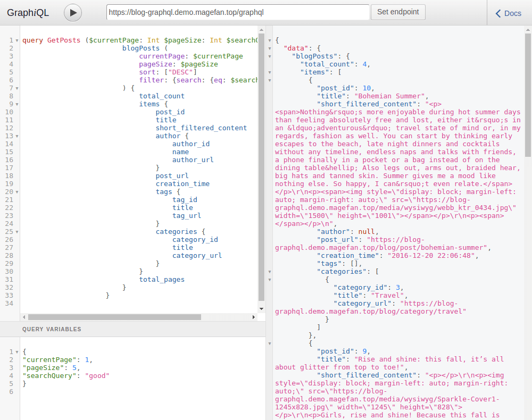Collapse tags block fold arrow at line 20
Image resolution: width=532 pixels, height=420 pixels.
point(17,192)
